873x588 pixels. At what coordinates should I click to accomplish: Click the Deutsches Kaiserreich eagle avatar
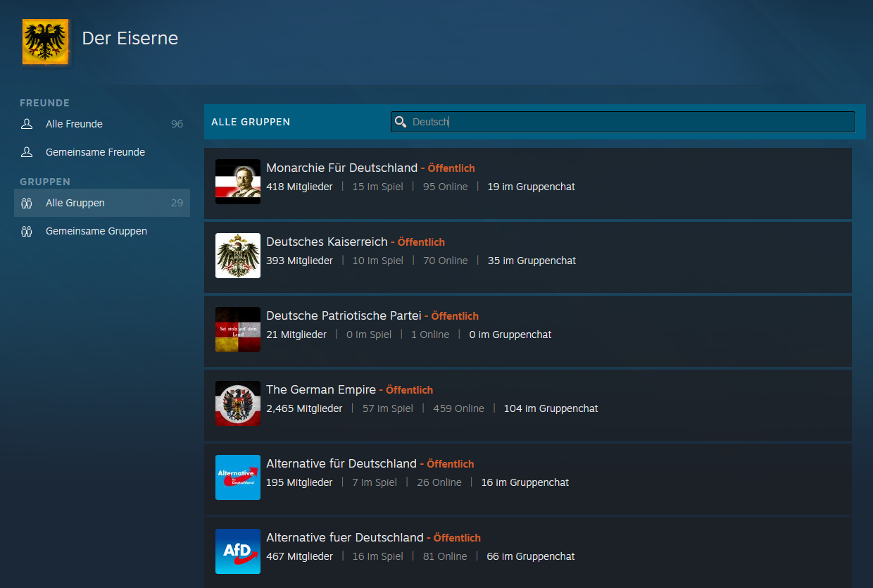tap(238, 256)
